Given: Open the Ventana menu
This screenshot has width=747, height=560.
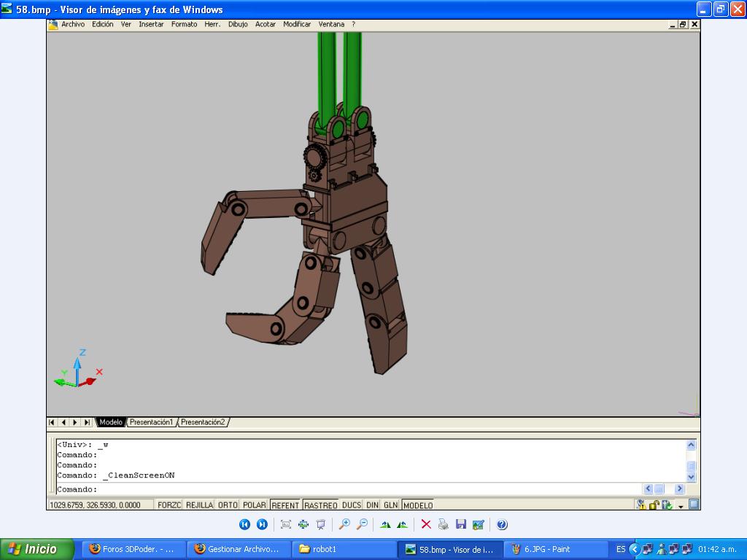Looking at the screenshot, I should [331, 24].
